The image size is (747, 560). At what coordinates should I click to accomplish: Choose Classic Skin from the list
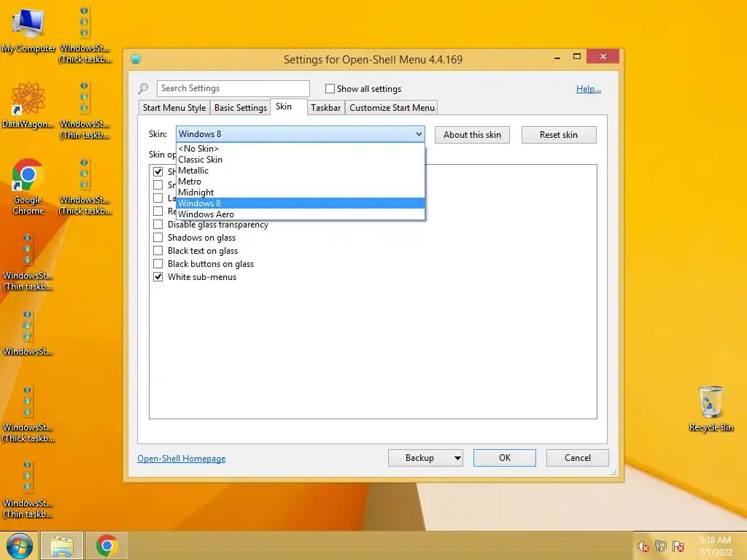coord(300,160)
